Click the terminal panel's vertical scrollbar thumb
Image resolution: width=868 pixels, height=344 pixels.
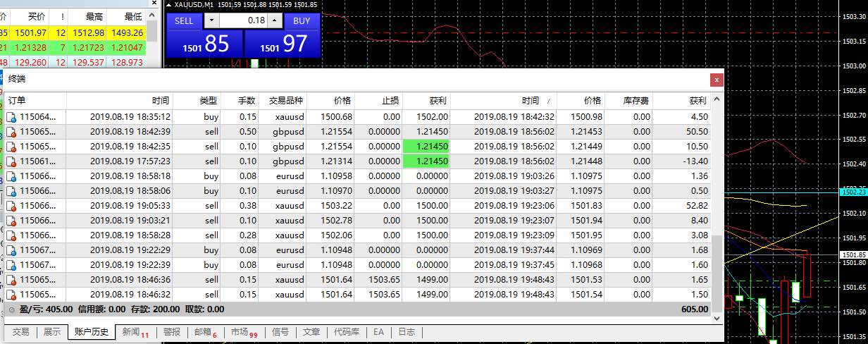click(x=717, y=274)
